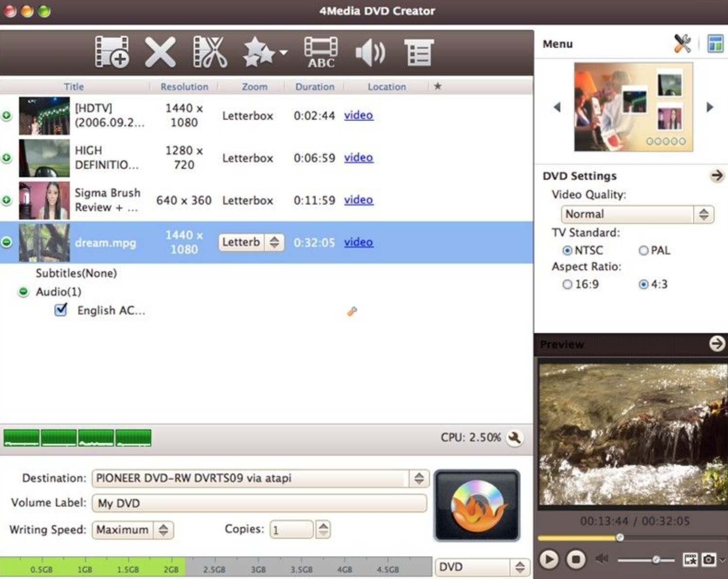This screenshot has width=728, height=579.
Task: Show next menu template
Action: coord(710,107)
